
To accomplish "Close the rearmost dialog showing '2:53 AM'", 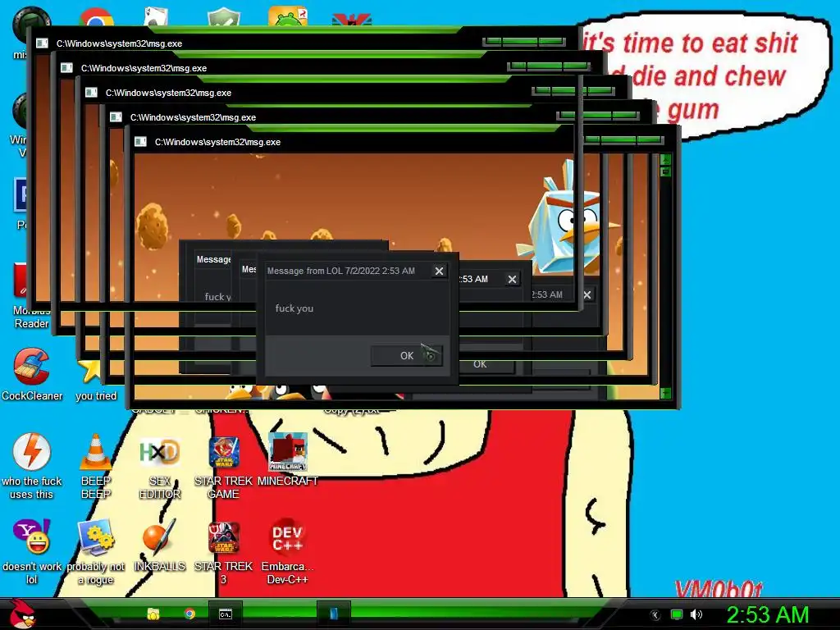I will pos(587,294).
